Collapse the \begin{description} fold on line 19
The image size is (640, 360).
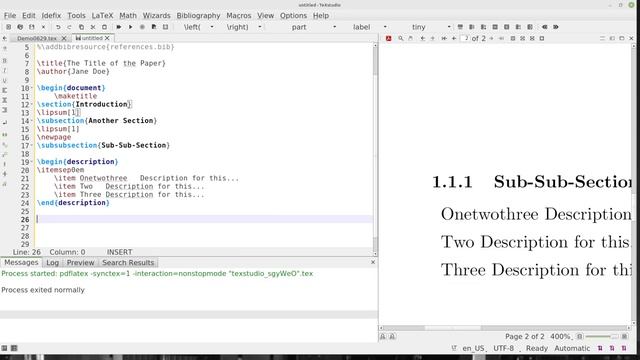click(32, 162)
